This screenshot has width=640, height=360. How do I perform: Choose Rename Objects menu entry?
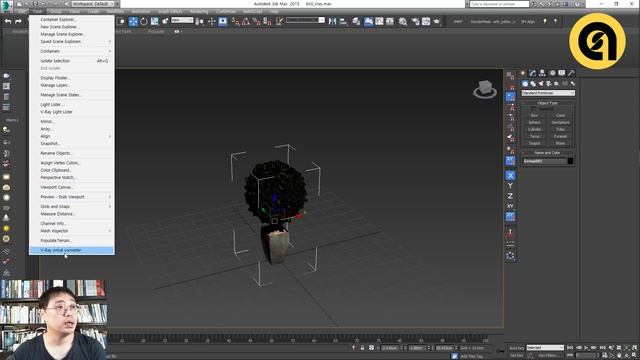click(71, 153)
